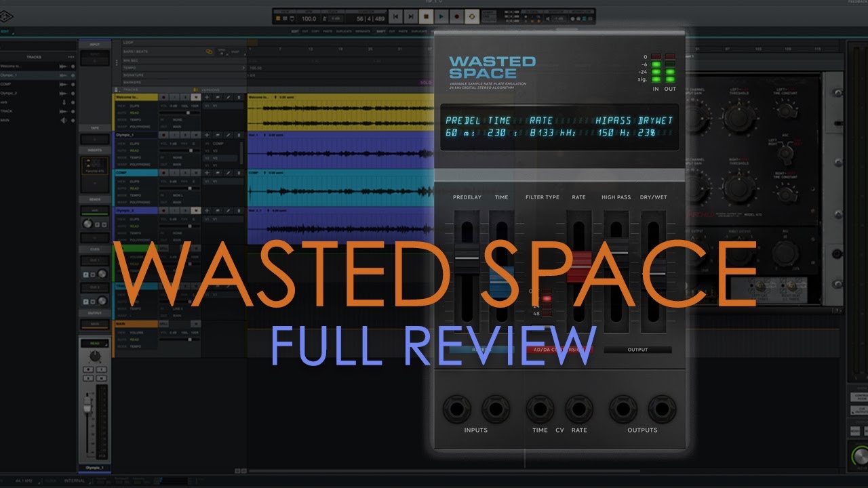Click the blue Time slider handle in Wasted Space
The width and height of the screenshot is (868, 488).
coord(501,283)
